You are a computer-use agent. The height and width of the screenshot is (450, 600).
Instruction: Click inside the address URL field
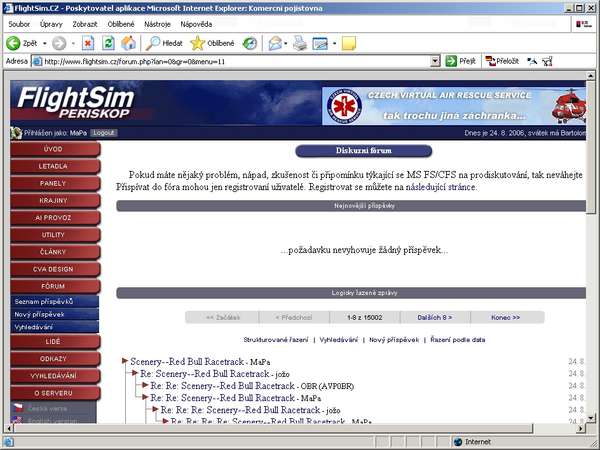pos(235,61)
